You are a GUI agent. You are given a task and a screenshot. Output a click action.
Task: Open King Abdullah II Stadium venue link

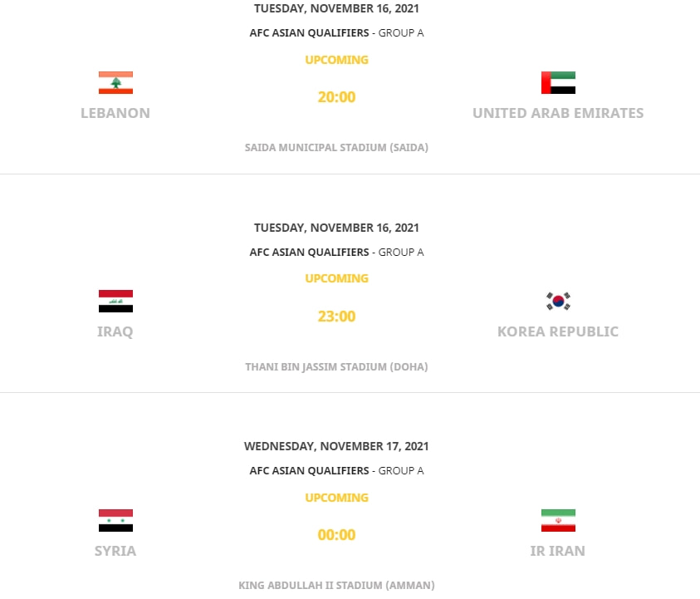tap(336, 585)
